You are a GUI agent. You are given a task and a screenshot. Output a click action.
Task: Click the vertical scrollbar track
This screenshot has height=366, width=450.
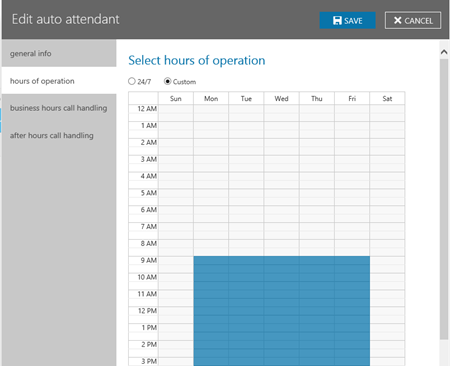coord(444,199)
